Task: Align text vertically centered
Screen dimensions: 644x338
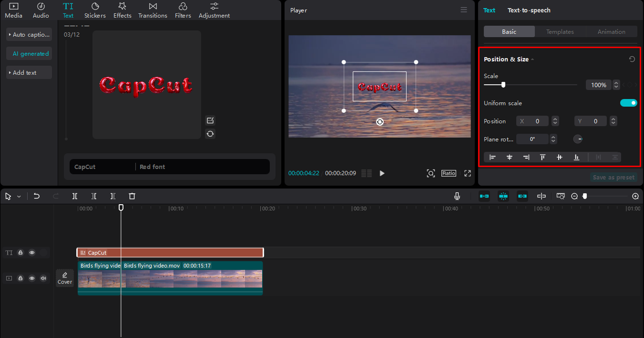Action: [559, 157]
